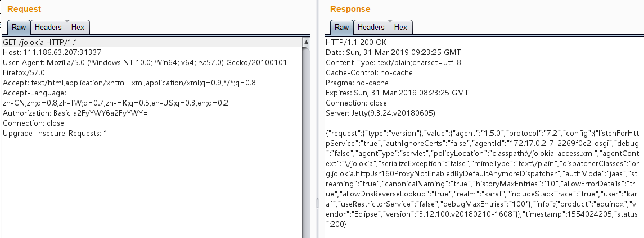Click the Response panel title

click(350, 9)
